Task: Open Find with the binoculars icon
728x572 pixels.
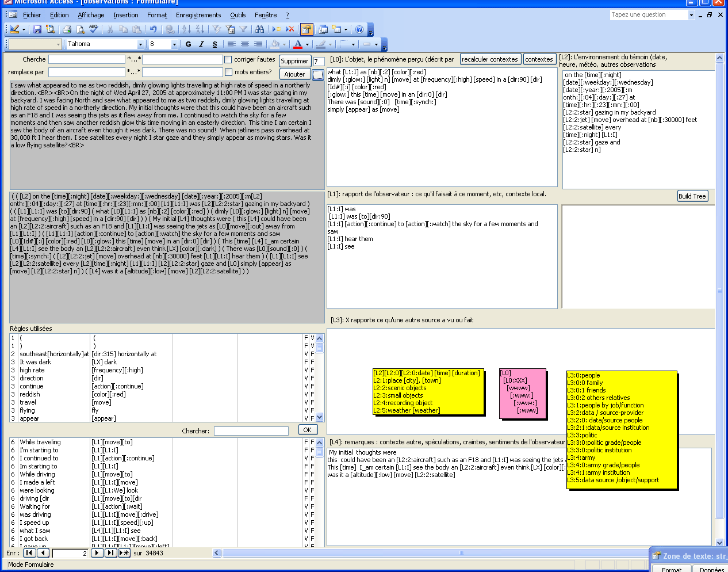Action: pyautogui.click(x=260, y=29)
